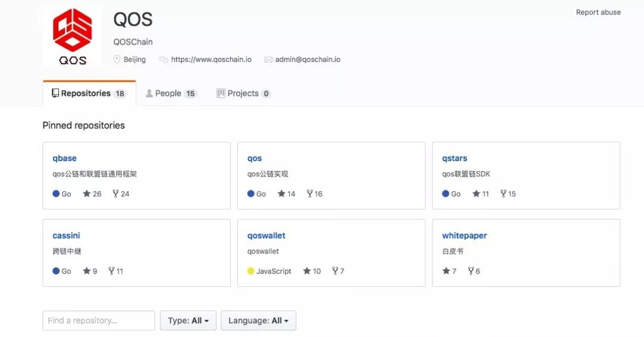This screenshot has width=644, height=337.
Task: Open the cassini repository
Action: click(x=66, y=236)
